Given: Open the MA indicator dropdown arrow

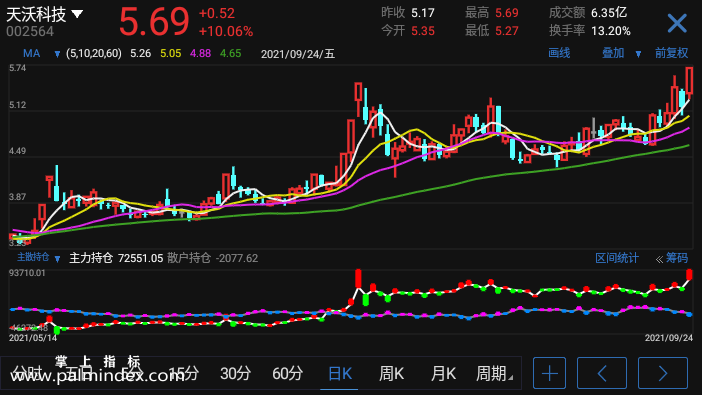Looking at the screenshot, I should click(x=57, y=54).
